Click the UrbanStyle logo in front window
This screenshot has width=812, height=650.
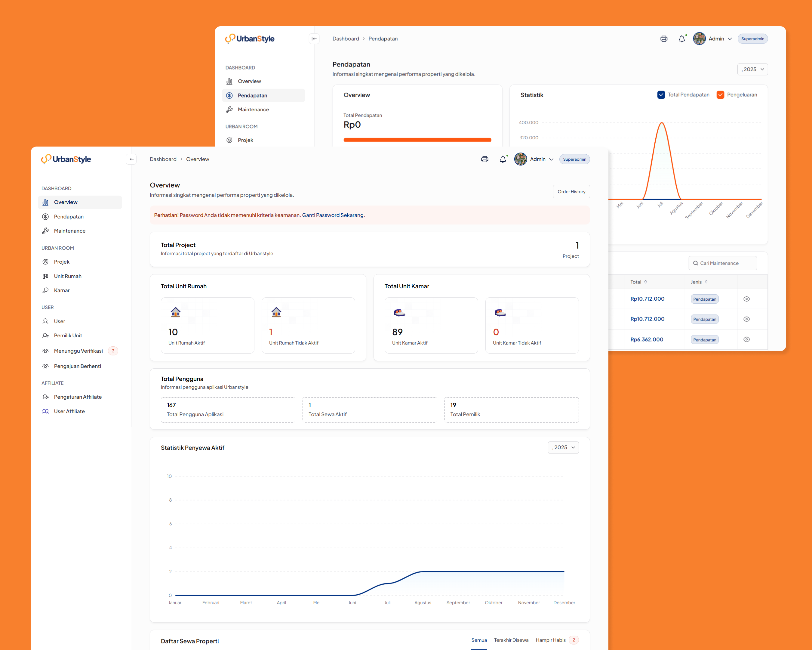click(66, 159)
